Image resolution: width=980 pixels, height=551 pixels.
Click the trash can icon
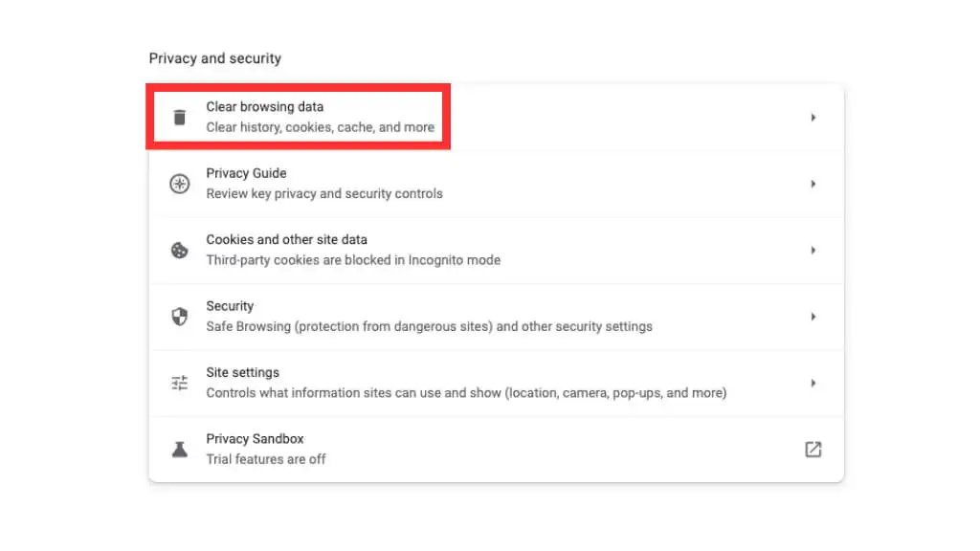click(179, 118)
